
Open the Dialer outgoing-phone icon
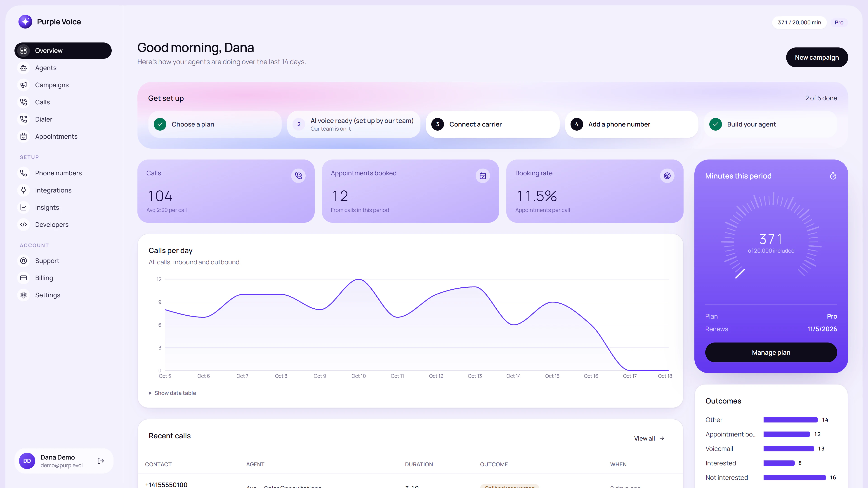coord(24,119)
